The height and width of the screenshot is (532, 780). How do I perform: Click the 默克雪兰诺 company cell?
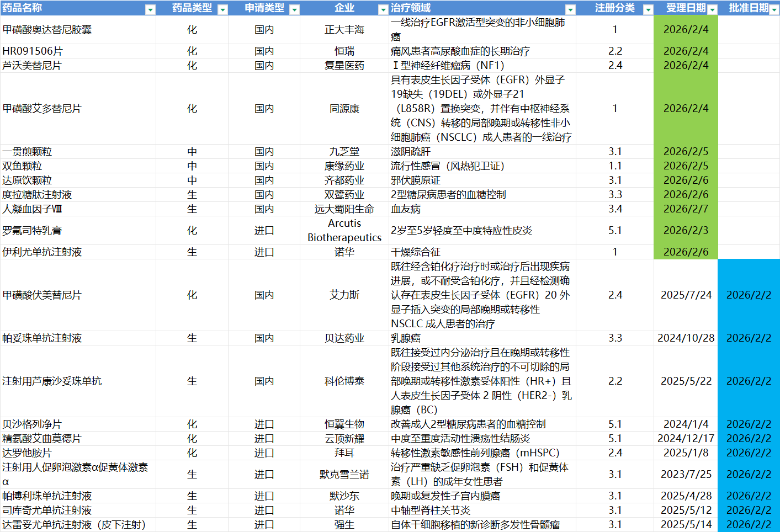[344, 475]
